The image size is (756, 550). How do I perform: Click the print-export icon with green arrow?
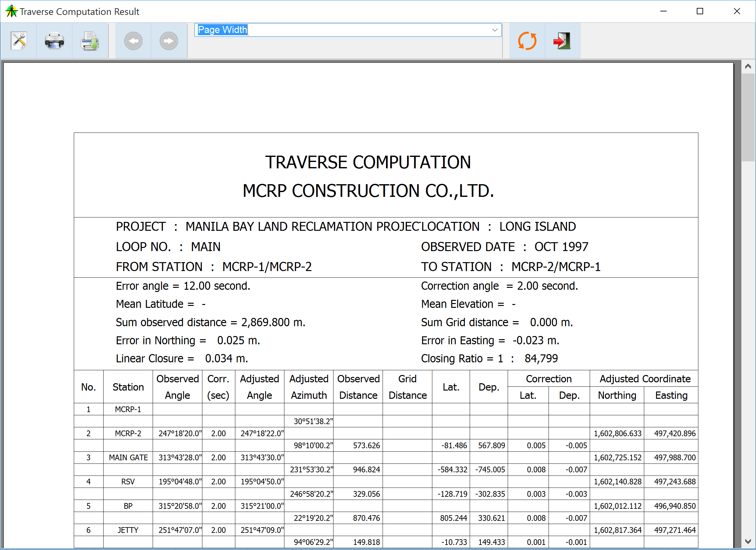pyautogui.click(x=90, y=41)
